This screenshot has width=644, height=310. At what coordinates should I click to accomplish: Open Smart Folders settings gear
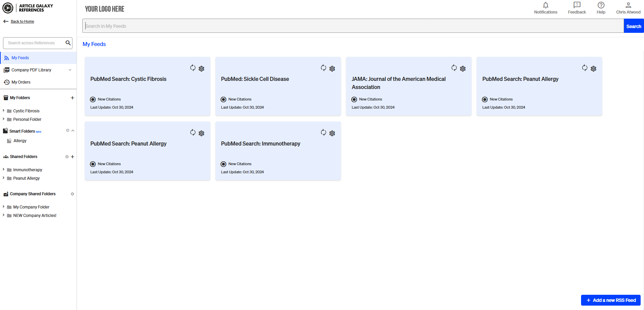pos(68,131)
